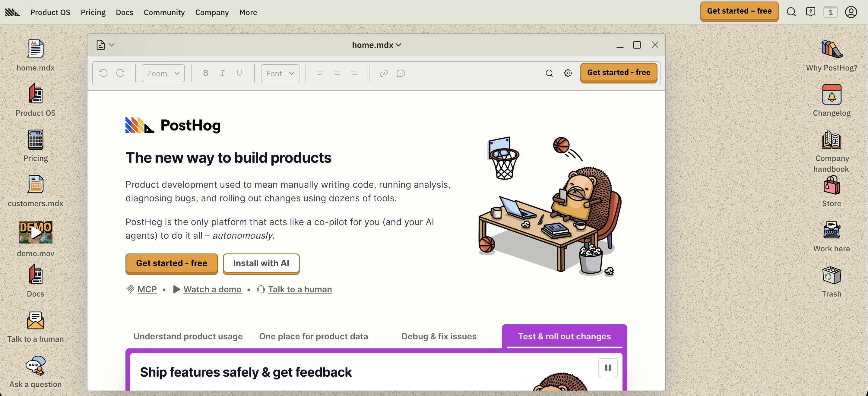This screenshot has width=868, height=396.
Task: Click Get started – free in top navigation
Action: point(739,11)
